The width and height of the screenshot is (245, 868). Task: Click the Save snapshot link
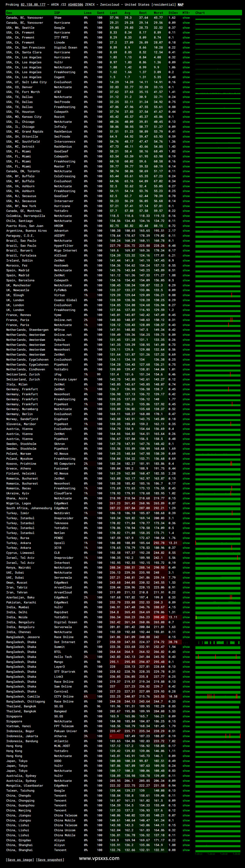(x=50, y=860)
